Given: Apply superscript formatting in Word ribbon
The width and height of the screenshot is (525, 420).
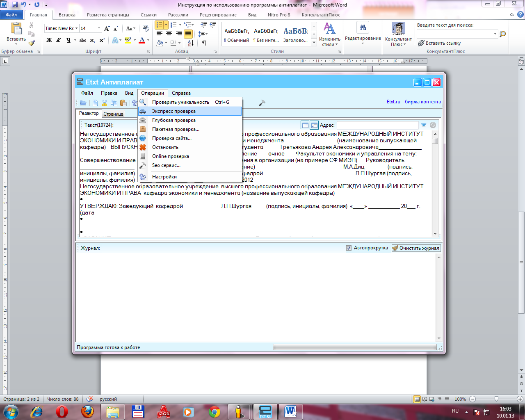Looking at the screenshot, I should pyautogui.click(x=102, y=40).
